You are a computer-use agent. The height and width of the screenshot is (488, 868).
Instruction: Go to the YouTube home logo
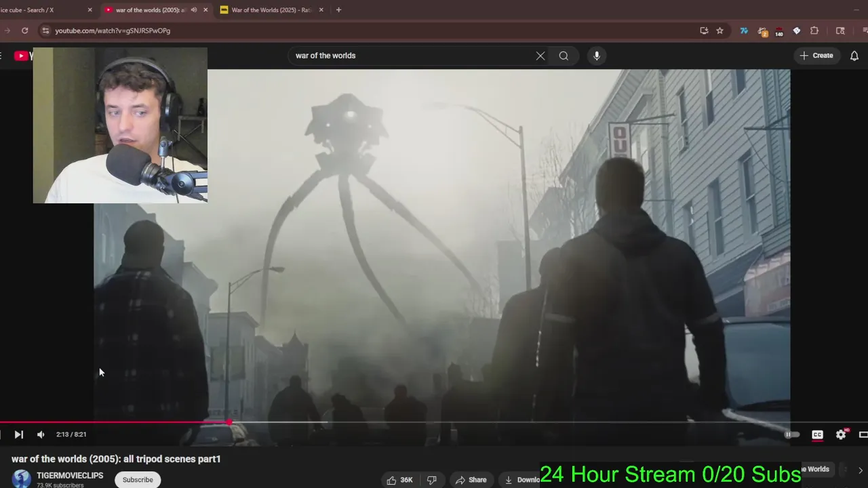24,56
